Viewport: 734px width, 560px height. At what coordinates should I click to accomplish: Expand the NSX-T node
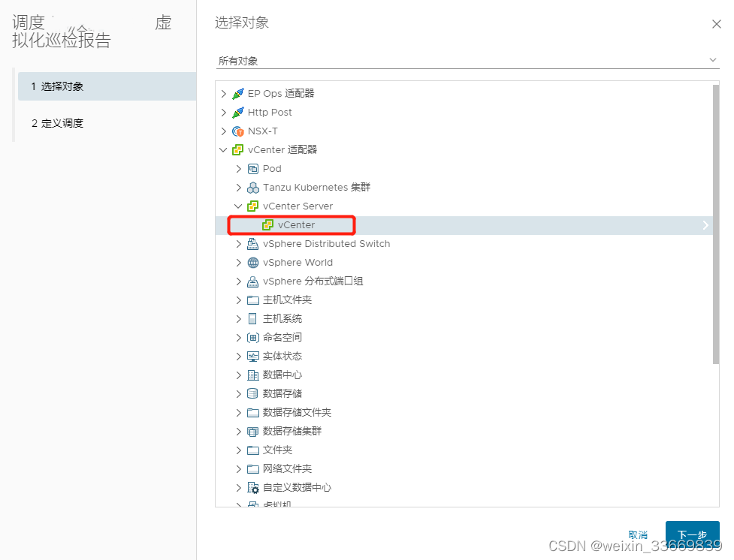pos(224,131)
